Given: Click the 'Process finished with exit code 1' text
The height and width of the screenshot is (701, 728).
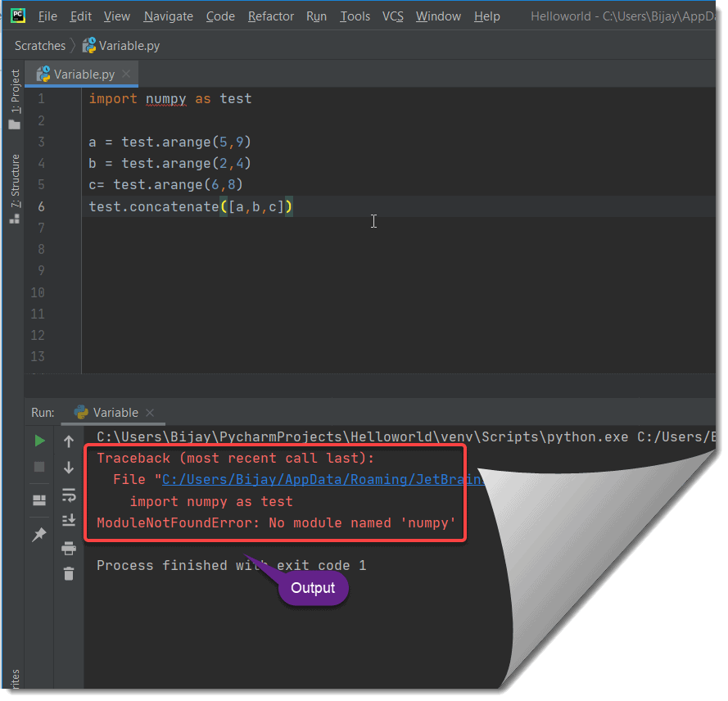Looking at the screenshot, I should tap(231, 565).
